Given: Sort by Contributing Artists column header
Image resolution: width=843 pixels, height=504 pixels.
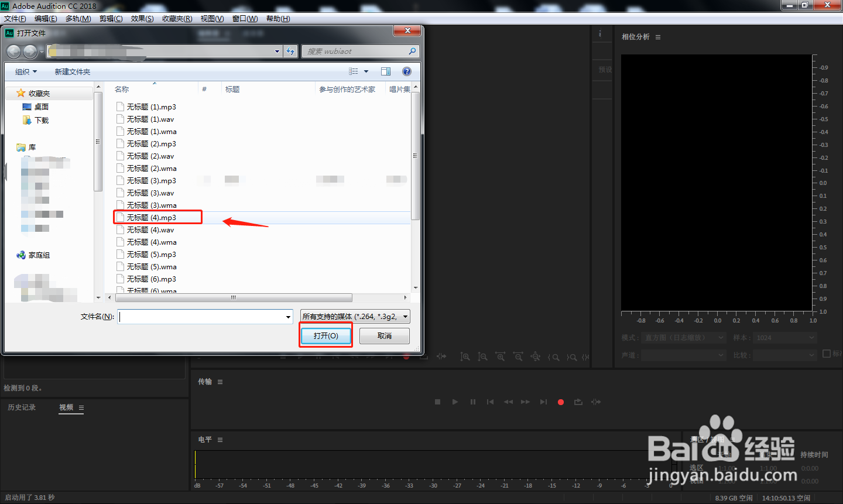Looking at the screenshot, I should (347, 89).
